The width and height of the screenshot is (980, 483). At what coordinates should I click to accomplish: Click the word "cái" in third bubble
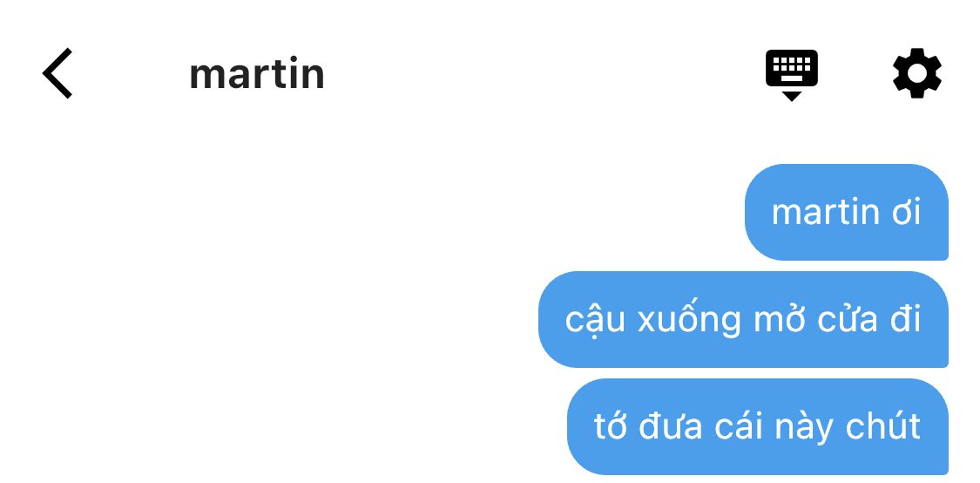(732, 425)
